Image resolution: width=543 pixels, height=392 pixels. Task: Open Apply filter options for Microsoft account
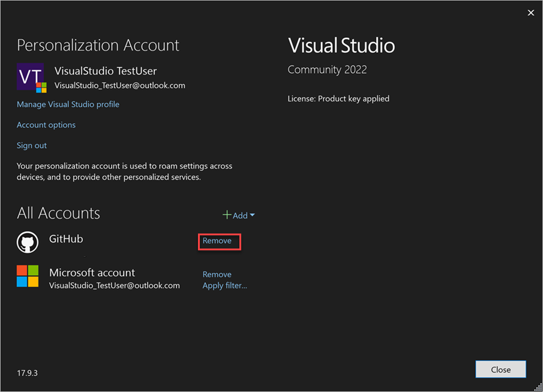[x=224, y=285]
